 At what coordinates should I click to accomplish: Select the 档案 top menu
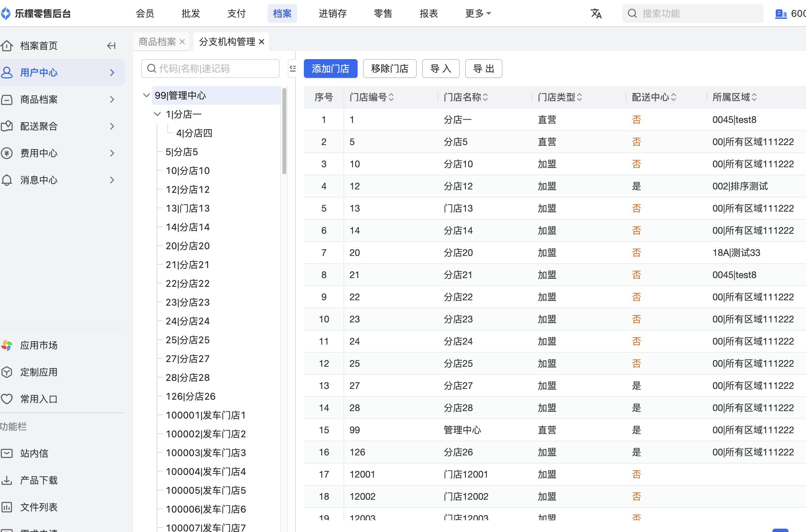click(x=282, y=13)
